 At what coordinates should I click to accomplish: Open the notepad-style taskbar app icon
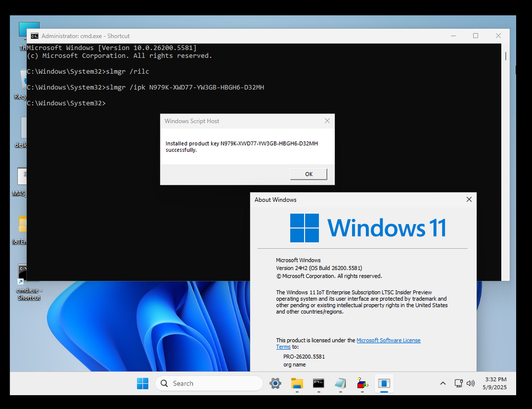click(x=340, y=383)
